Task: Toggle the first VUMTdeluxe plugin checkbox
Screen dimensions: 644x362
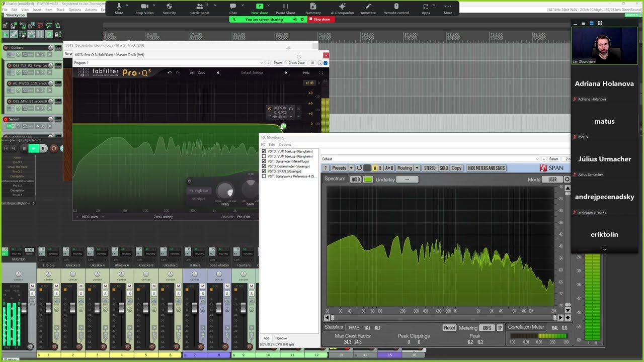Action: (264, 151)
